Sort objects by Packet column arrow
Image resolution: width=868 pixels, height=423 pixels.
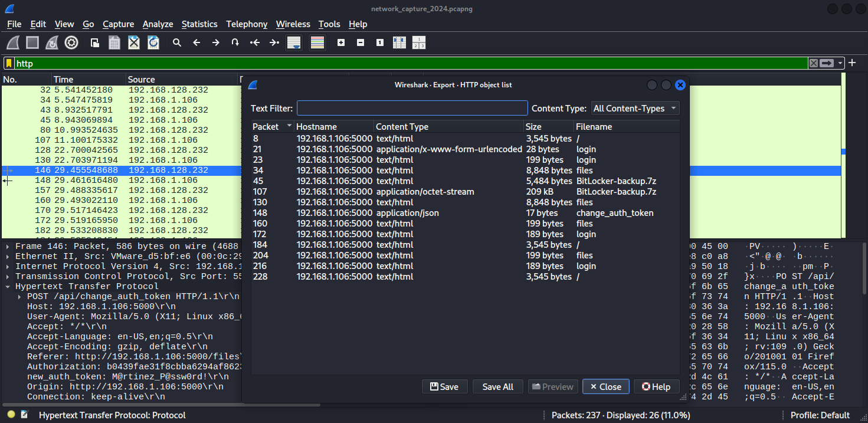289,126
